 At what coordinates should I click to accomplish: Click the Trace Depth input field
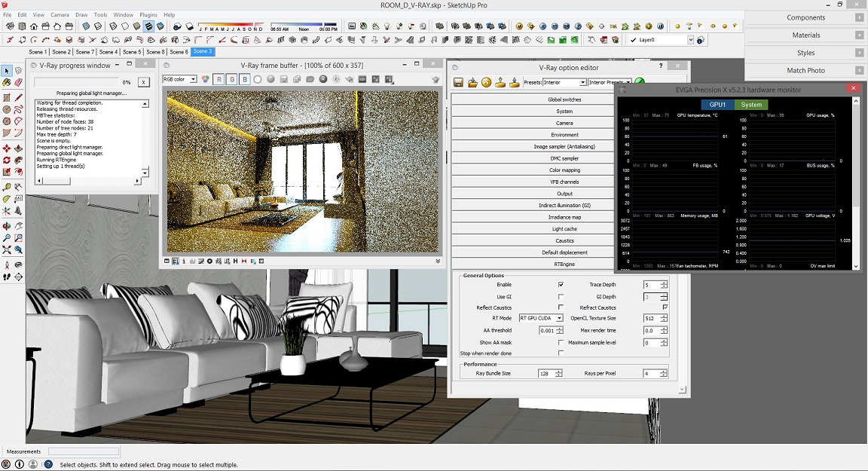[651, 285]
